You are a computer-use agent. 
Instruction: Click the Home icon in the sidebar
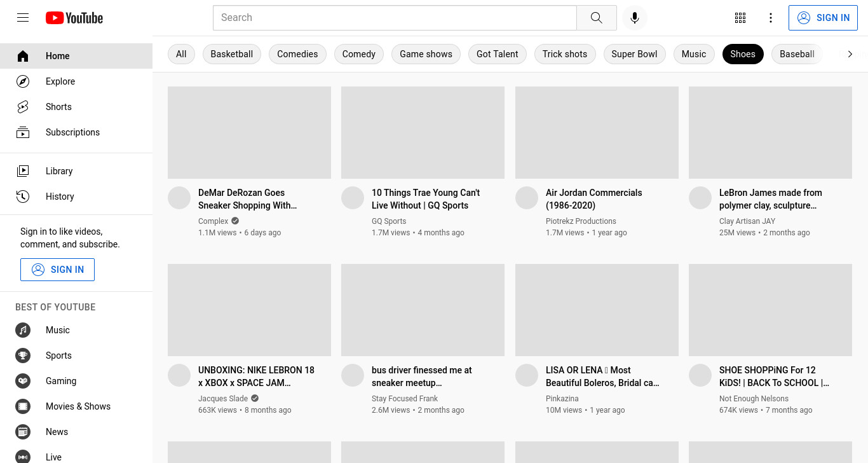23,56
